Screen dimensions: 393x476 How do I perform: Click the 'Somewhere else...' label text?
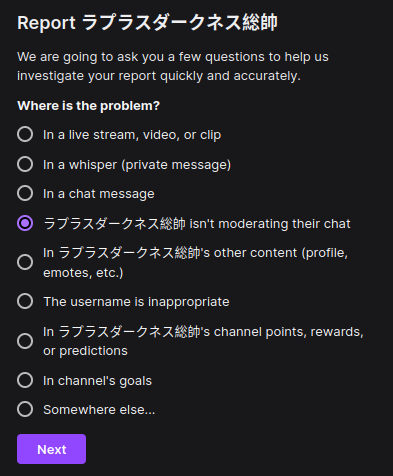point(99,410)
